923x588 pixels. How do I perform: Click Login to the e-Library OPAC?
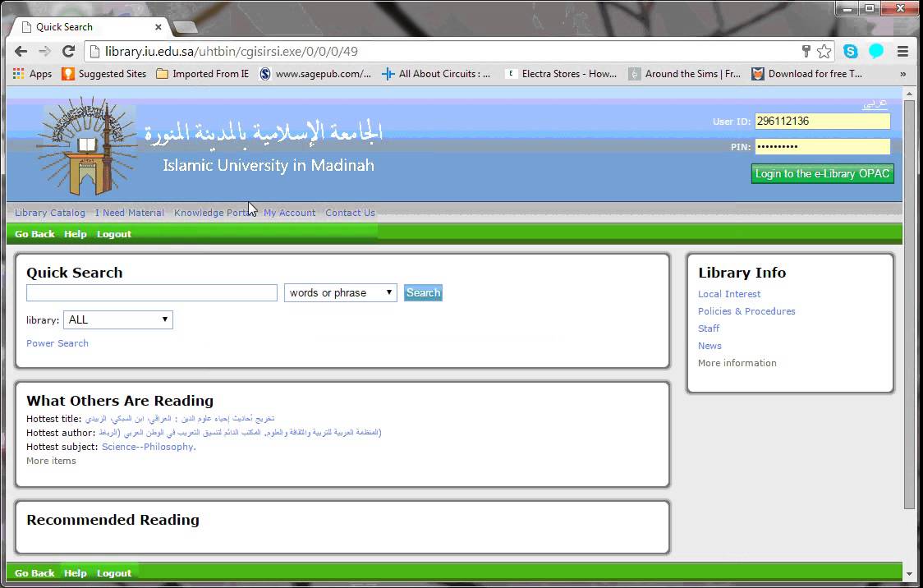tap(822, 173)
